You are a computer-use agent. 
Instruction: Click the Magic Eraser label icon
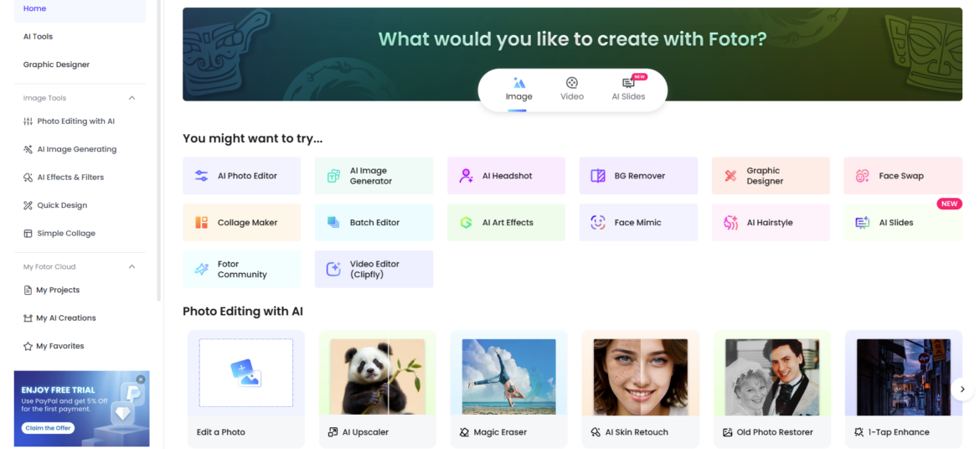point(464,432)
